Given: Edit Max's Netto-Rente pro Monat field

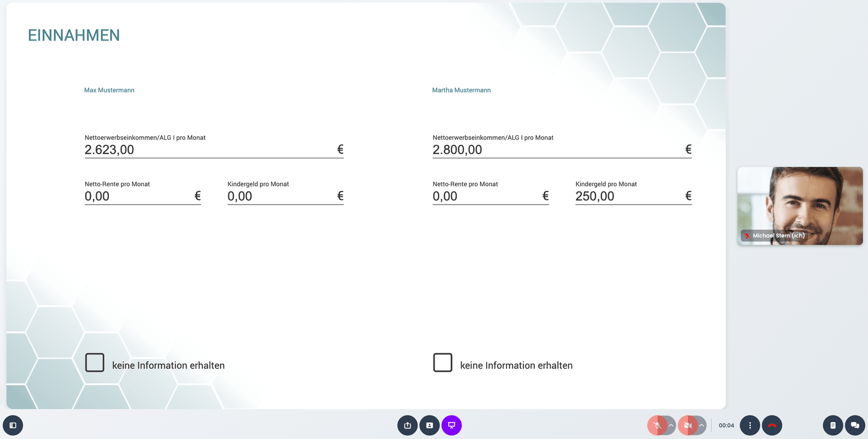Looking at the screenshot, I should [143, 196].
